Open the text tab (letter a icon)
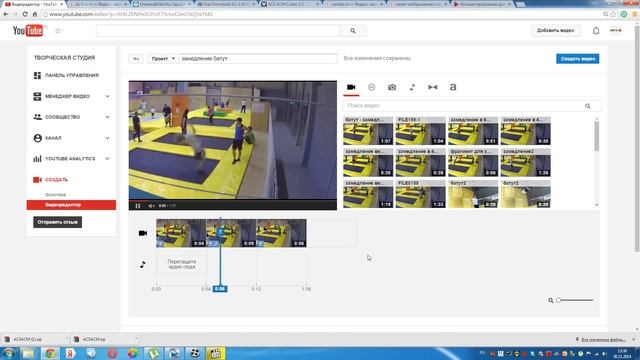 (453, 87)
